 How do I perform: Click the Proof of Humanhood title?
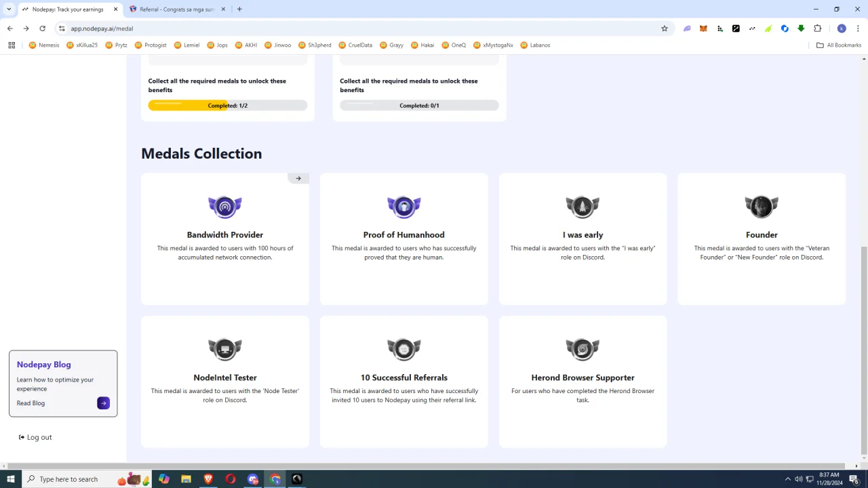[404, 235]
